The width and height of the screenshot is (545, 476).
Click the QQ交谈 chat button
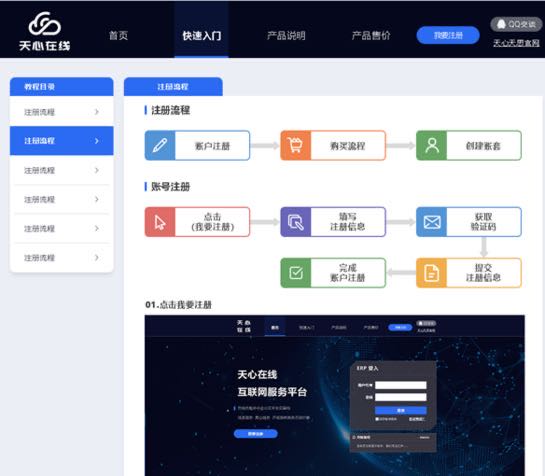click(x=516, y=24)
